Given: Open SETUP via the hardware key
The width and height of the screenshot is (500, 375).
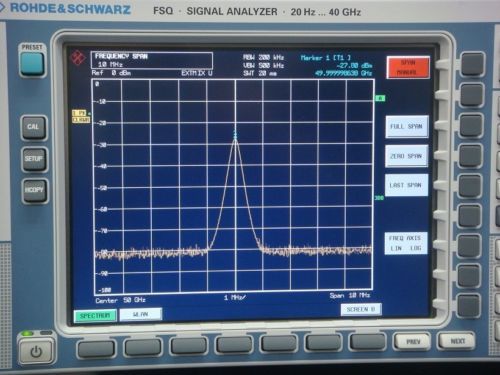Looking at the screenshot, I should point(34,159).
